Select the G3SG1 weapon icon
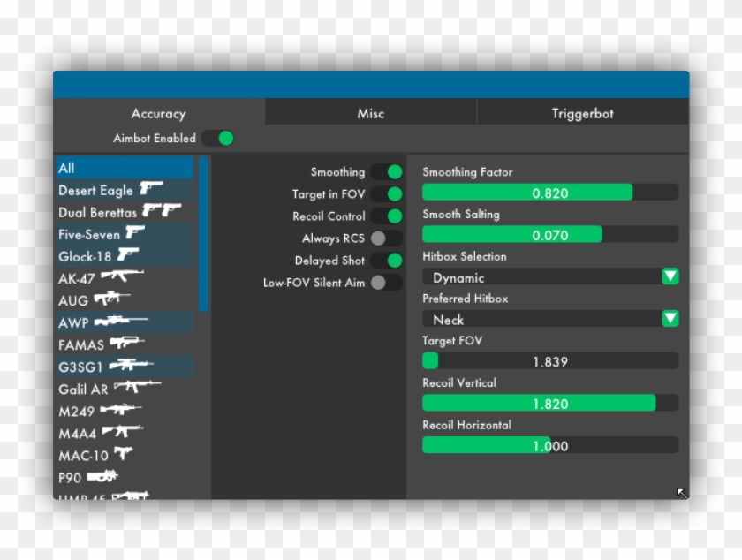The width and height of the screenshot is (742, 560). [x=129, y=367]
